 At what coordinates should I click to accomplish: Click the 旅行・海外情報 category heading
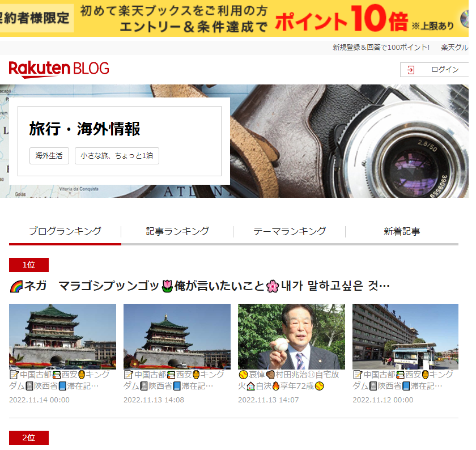click(84, 129)
